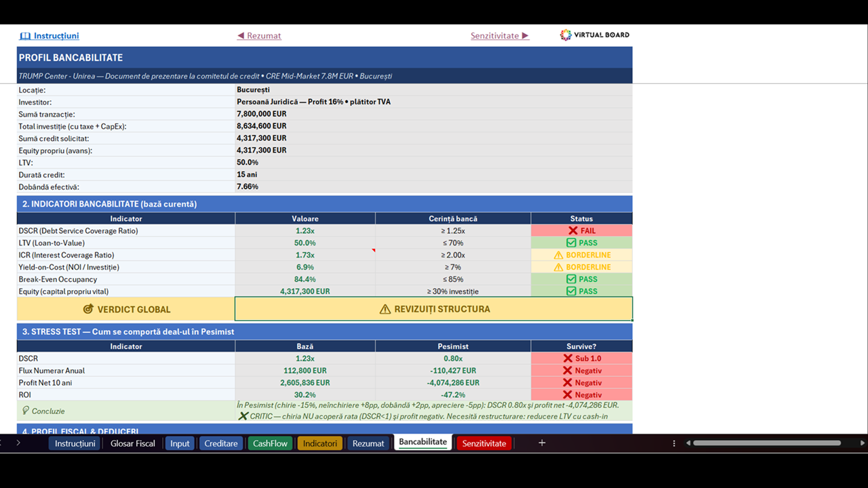
Task: Click the red X FAIL status cell
Action: point(582,231)
